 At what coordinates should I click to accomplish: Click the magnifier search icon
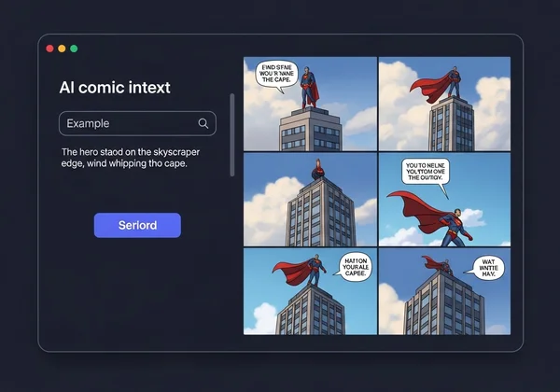[203, 123]
